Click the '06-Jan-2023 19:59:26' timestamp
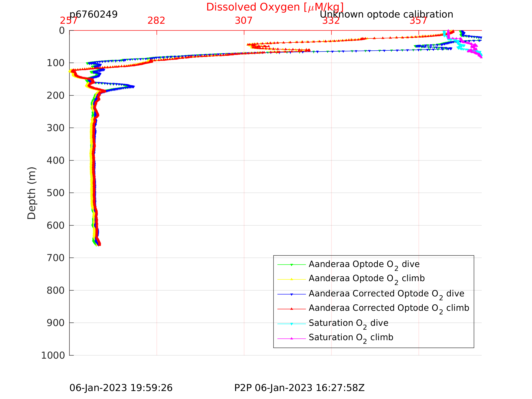Viewport: 532px width, 399px height. point(121,388)
